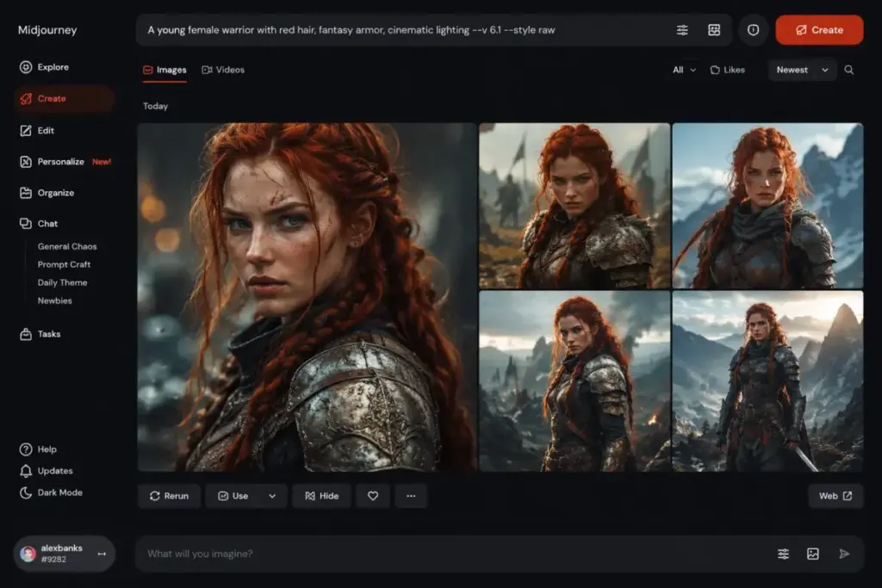This screenshot has height=588, width=882.
Task: Select Create in the left sidebar
Action: [64, 98]
